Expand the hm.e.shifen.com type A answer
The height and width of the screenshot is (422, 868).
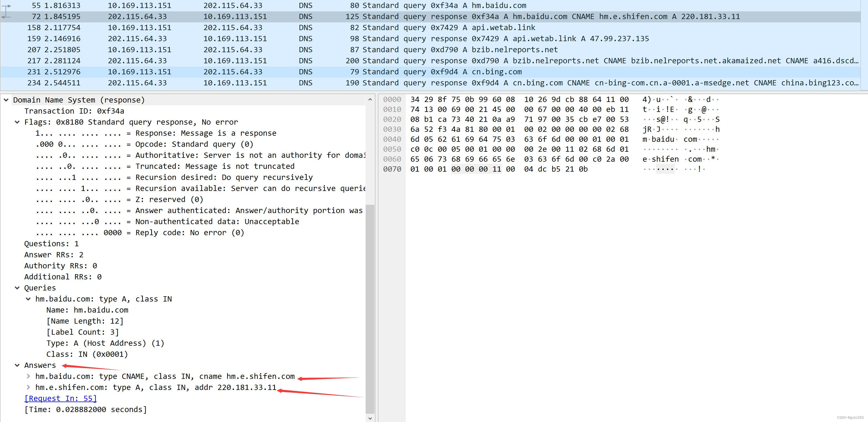tap(28, 387)
